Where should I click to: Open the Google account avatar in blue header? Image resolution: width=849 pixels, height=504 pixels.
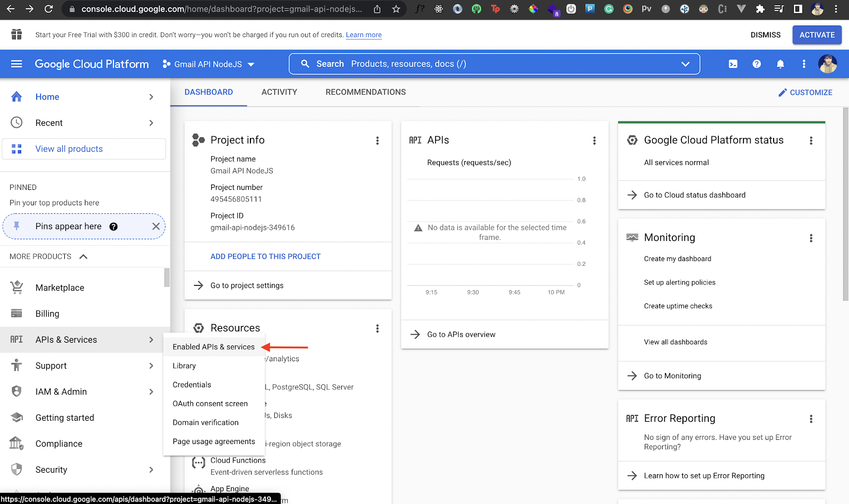click(827, 64)
